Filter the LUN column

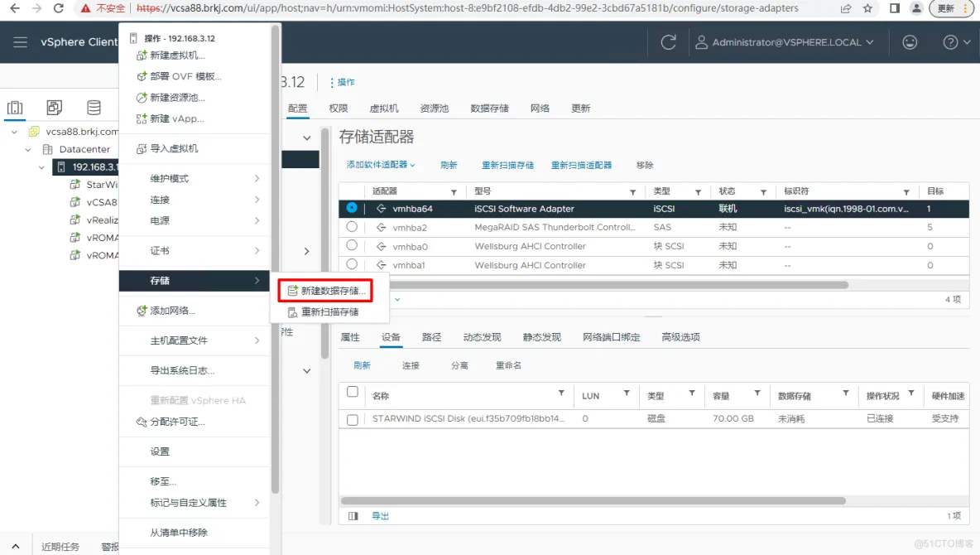[627, 393]
